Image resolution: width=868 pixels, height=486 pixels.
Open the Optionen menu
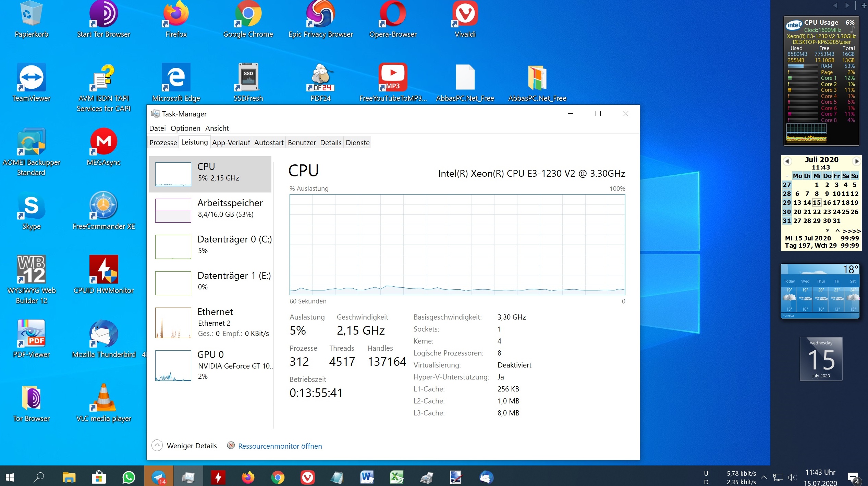[185, 128]
